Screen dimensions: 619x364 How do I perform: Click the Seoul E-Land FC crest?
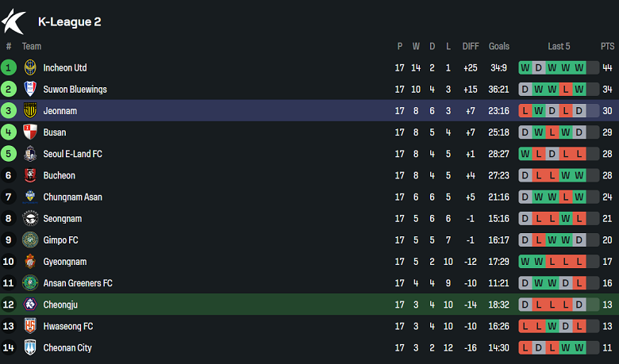pos(30,154)
